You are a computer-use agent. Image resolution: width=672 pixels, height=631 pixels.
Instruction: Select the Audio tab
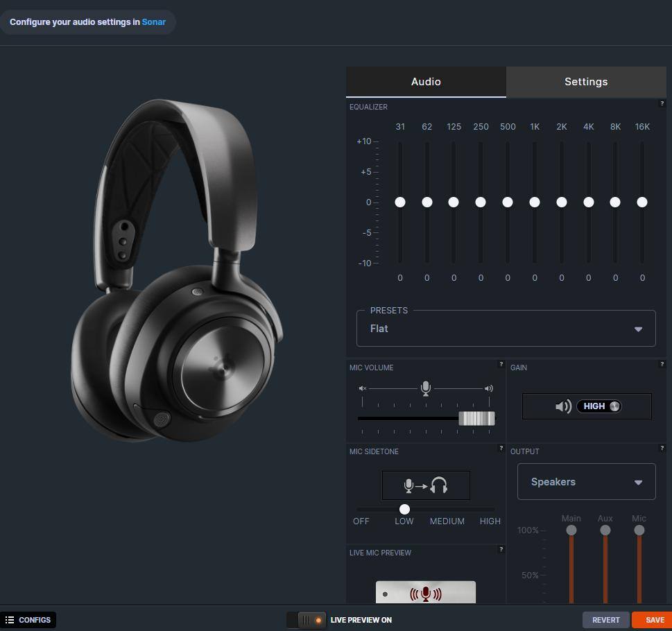(x=426, y=82)
